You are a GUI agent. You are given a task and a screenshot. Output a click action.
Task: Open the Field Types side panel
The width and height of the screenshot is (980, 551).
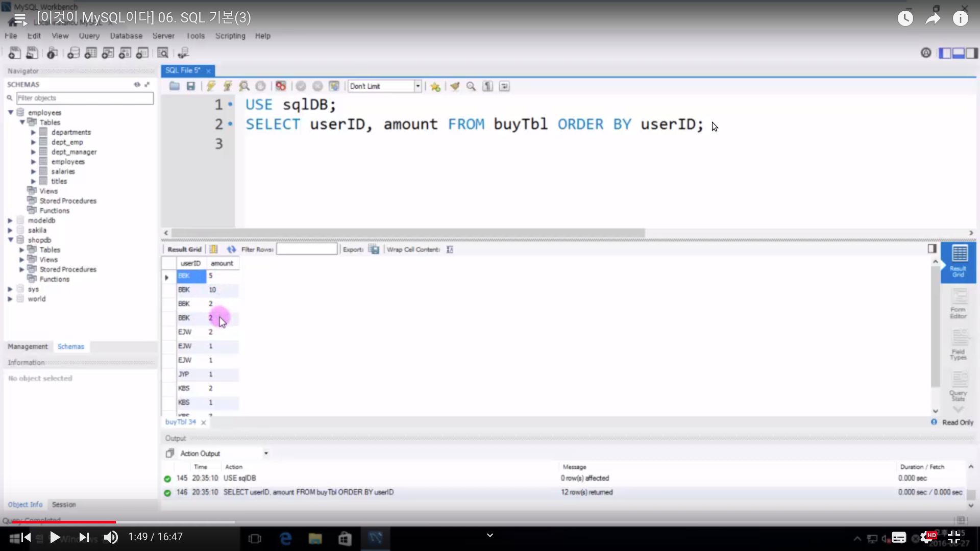pos(958,345)
